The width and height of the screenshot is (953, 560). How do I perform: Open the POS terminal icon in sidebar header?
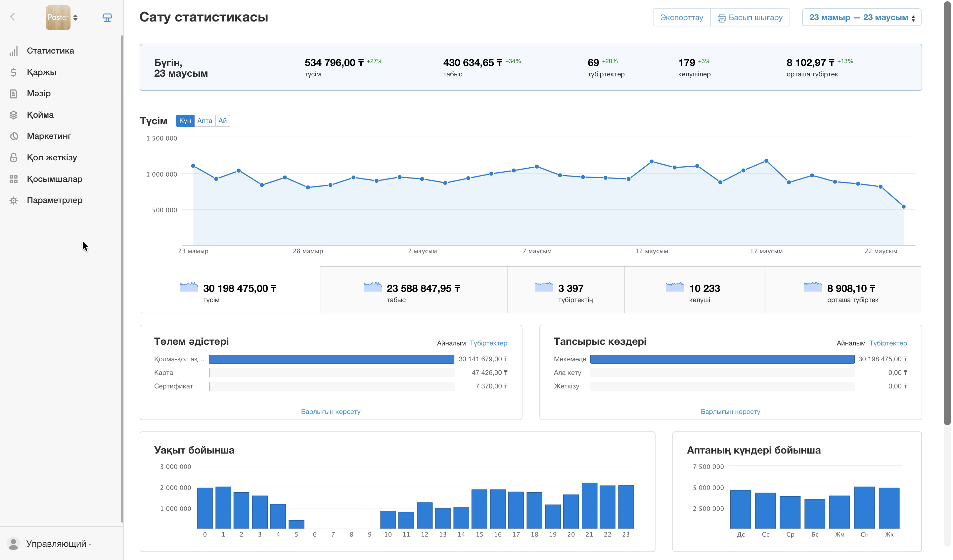(x=108, y=18)
